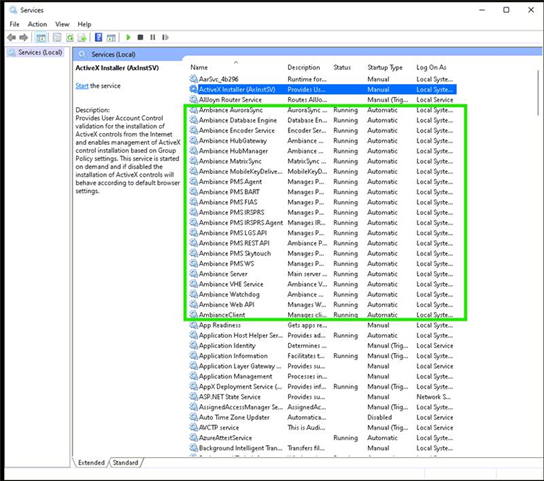
Task: Select the Application Host Helper Service row
Action: pos(323,335)
